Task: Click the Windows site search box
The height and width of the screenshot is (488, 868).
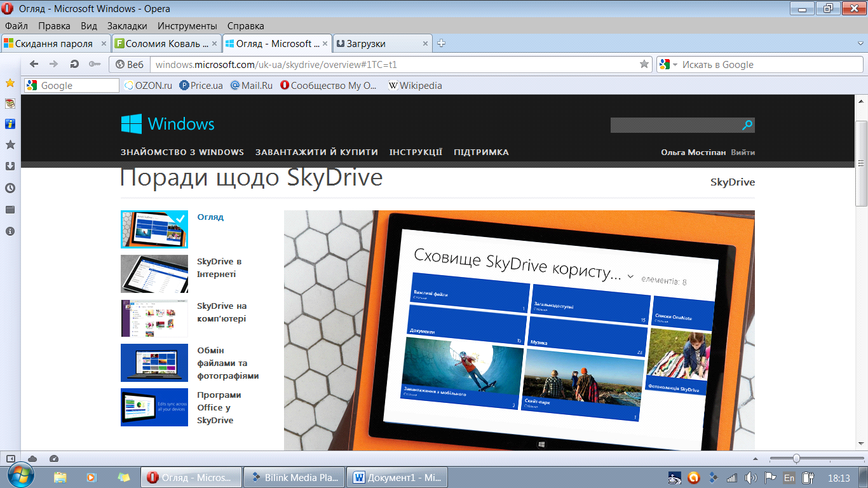Action: pyautogui.click(x=675, y=125)
